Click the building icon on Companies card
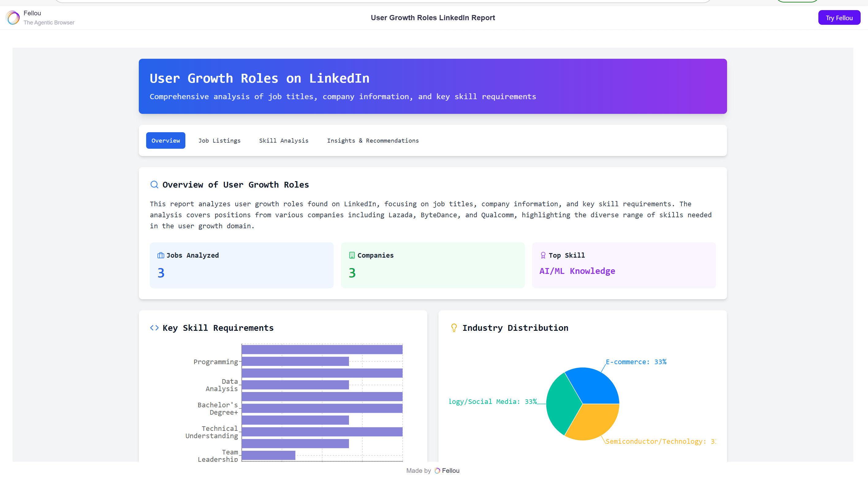This screenshot has width=868, height=478. pyautogui.click(x=352, y=256)
